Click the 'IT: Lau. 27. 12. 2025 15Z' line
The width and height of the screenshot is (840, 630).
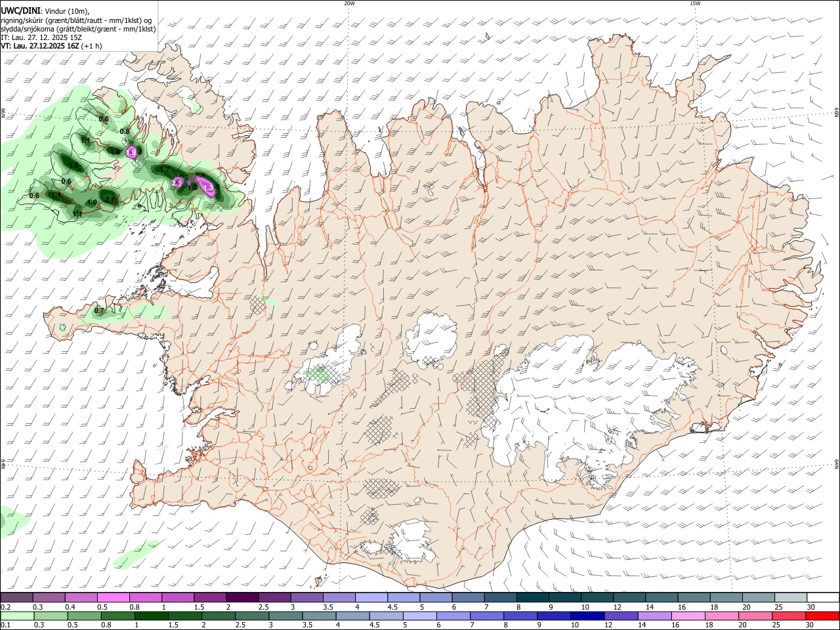[41, 37]
